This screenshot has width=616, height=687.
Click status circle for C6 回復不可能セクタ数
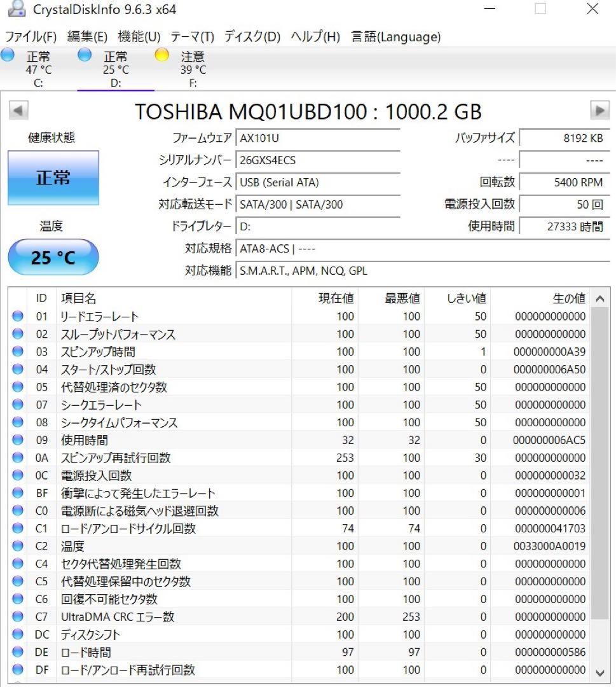[x=18, y=599]
